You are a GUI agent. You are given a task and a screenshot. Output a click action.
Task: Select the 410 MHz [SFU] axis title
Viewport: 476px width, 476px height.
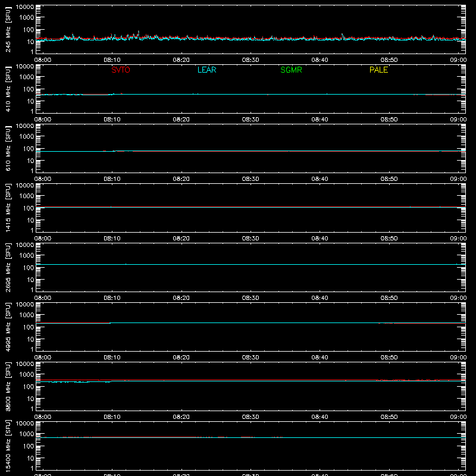coord(8,89)
